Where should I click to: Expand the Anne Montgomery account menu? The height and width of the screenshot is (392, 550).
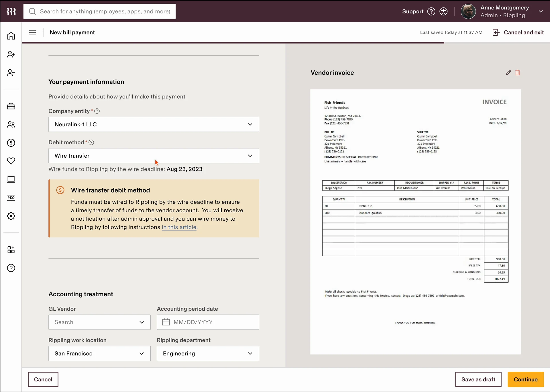click(x=541, y=11)
